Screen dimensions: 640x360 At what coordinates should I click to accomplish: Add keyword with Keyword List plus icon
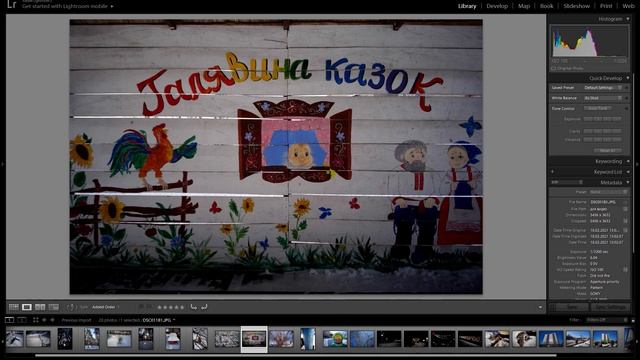coord(552,172)
